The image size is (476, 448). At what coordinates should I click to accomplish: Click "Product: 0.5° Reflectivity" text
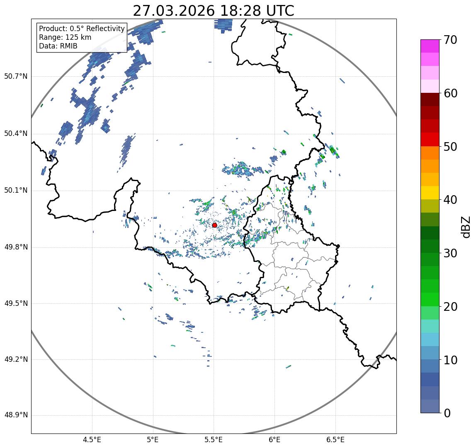click(82, 29)
